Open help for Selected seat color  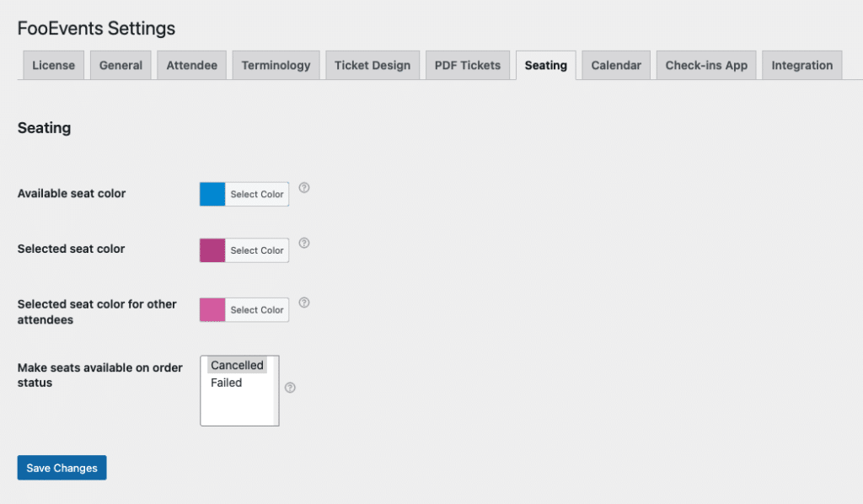coord(304,244)
